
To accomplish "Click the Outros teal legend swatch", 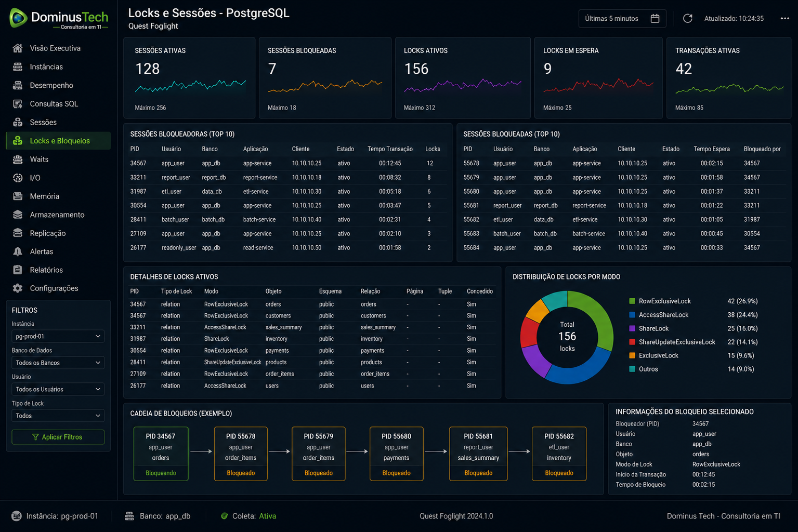I will [x=632, y=369].
